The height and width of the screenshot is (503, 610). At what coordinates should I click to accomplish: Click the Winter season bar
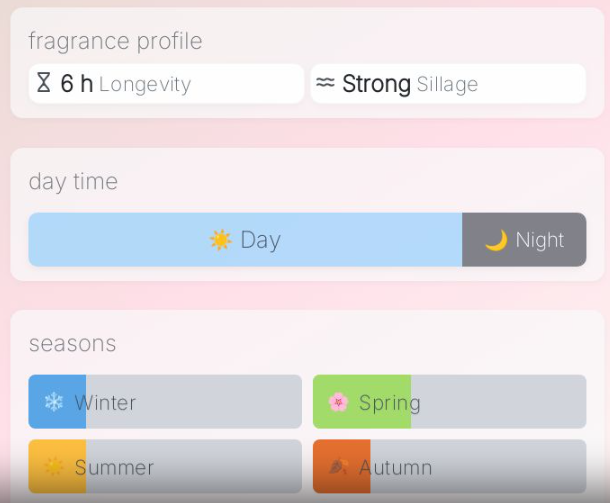pyautogui.click(x=165, y=402)
